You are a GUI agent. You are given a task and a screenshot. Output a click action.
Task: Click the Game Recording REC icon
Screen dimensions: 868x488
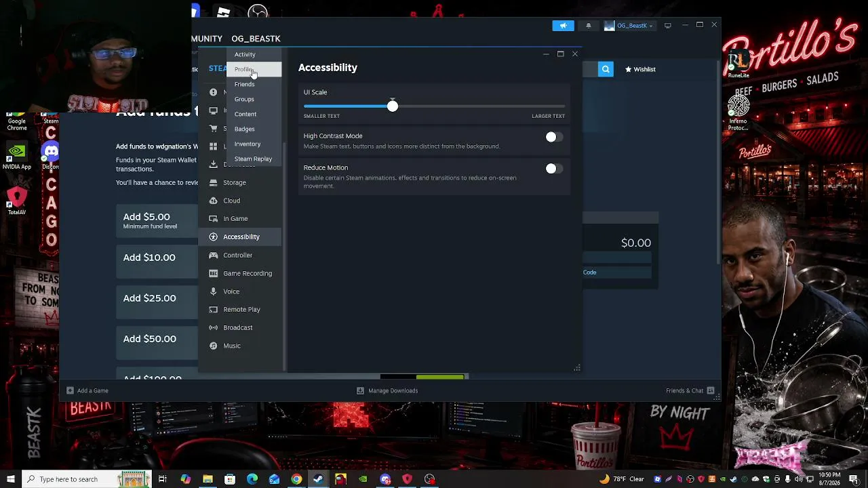coord(214,273)
